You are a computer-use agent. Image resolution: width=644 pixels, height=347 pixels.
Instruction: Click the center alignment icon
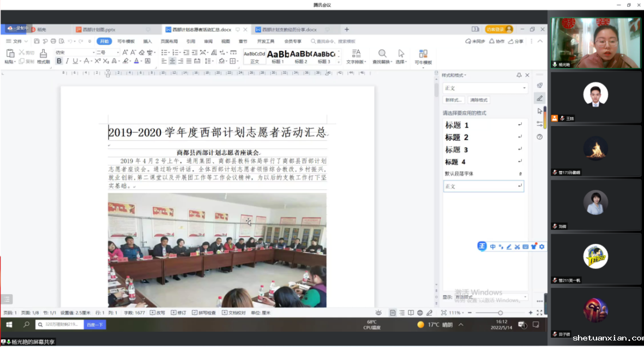172,61
